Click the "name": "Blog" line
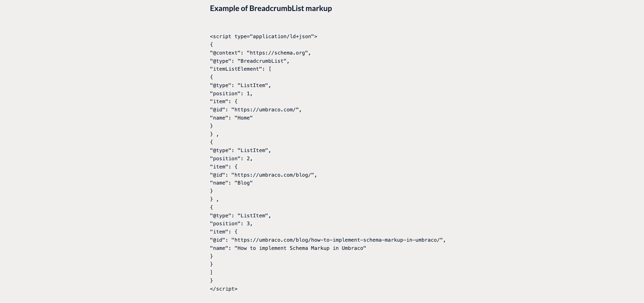 click(231, 183)
